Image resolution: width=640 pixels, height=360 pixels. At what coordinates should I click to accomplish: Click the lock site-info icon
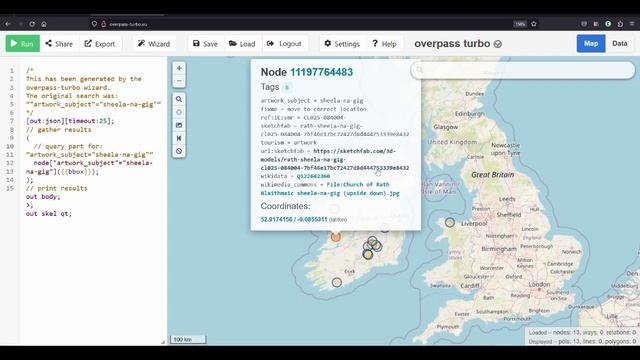point(104,24)
